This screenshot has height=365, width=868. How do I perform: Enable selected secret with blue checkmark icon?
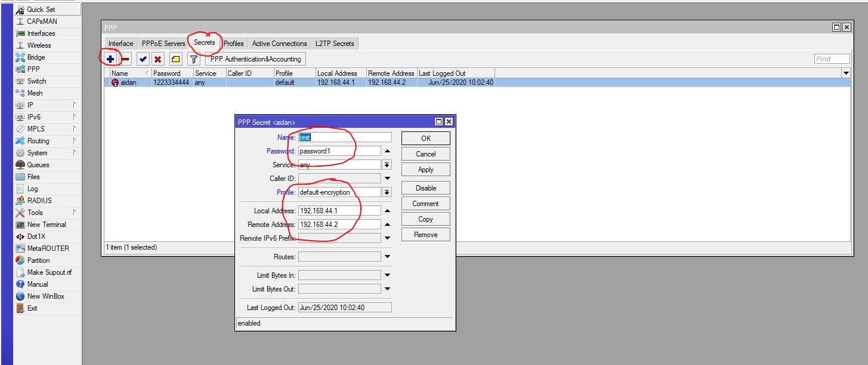click(143, 59)
